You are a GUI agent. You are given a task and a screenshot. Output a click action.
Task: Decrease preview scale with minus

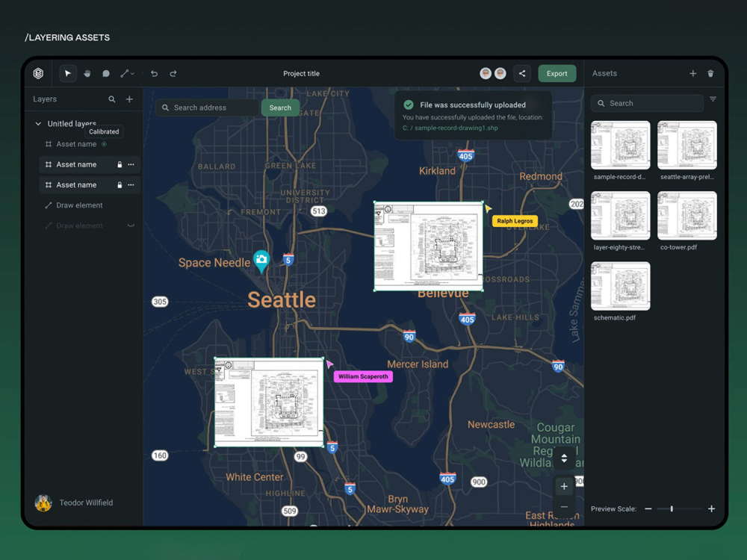pos(648,508)
